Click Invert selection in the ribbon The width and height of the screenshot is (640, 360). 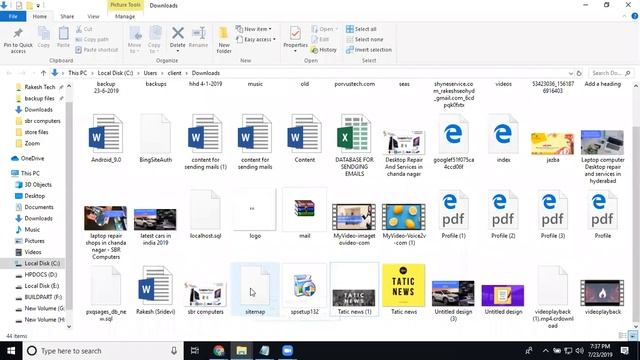point(369,49)
